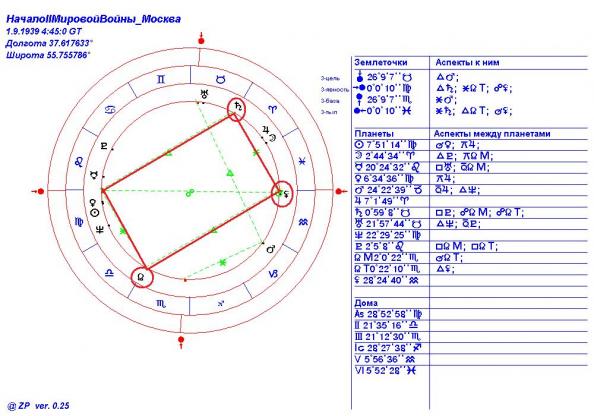
Task: Click the Pluto glyph in Leo sector
Action: 104,145
